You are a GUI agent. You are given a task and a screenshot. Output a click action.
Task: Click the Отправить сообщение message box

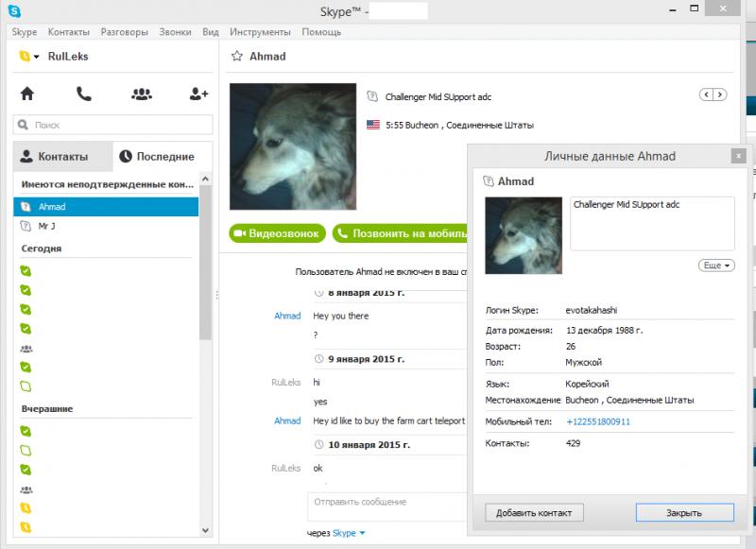387,506
